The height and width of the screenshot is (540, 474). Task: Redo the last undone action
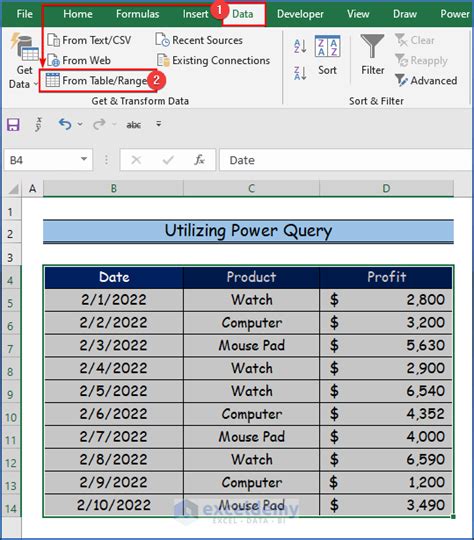[99, 124]
